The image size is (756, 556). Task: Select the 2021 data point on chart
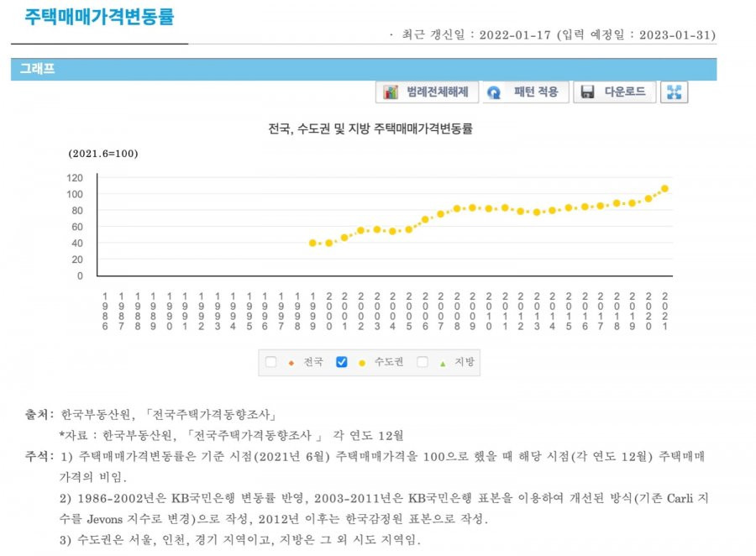point(665,189)
